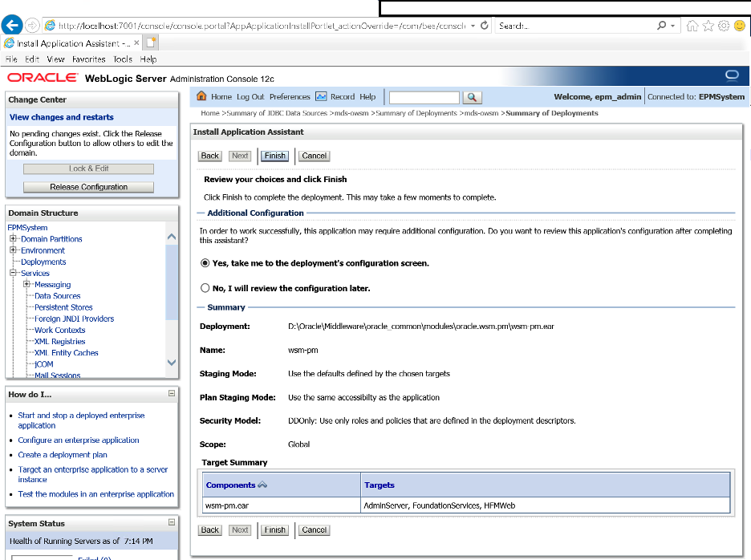This screenshot has height=560, width=751.
Task: Open XML Entity Caches tree item
Action: 66,352
